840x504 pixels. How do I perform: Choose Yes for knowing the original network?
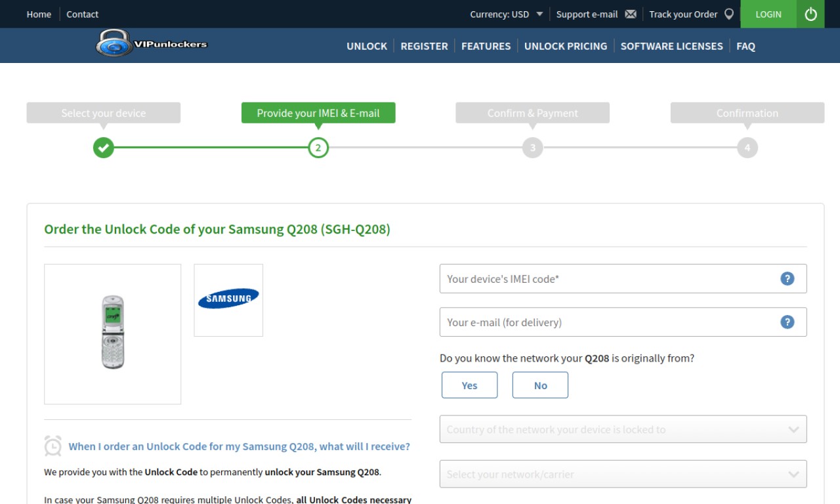(x=469, y=385)
